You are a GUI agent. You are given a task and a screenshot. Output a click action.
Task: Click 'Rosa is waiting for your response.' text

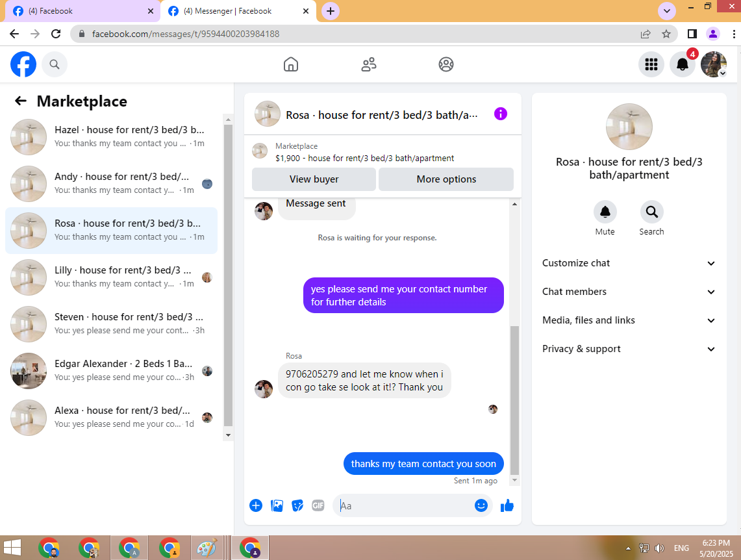(377, 238)
